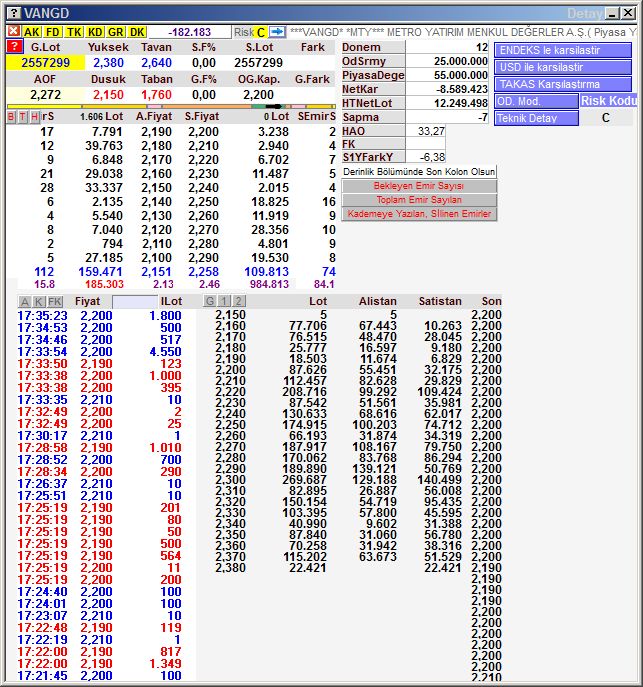Toggle the H button in depth header
Image resolution: width=643 pixels, height=687 pixels.
tap(34, 117)
